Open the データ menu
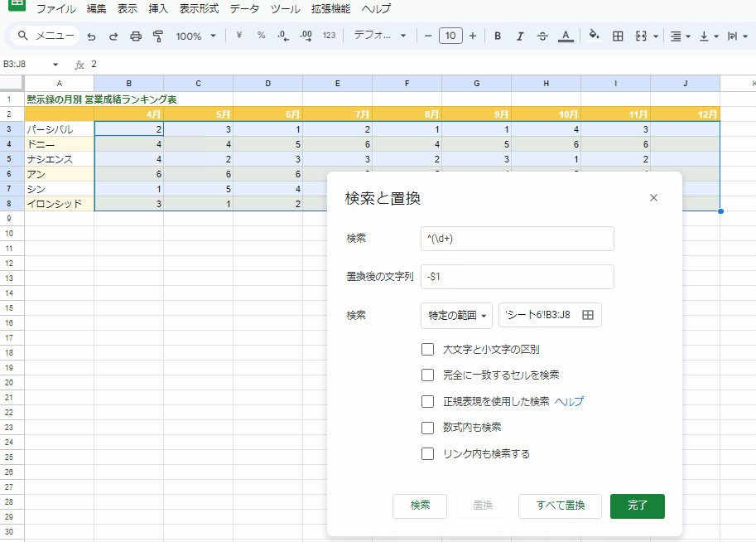Viewport: 756px width, 542px height. 244,8
